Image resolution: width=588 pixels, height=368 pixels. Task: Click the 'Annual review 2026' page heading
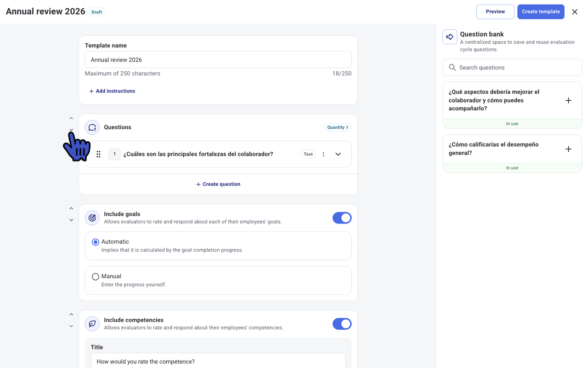coord(45,11)
